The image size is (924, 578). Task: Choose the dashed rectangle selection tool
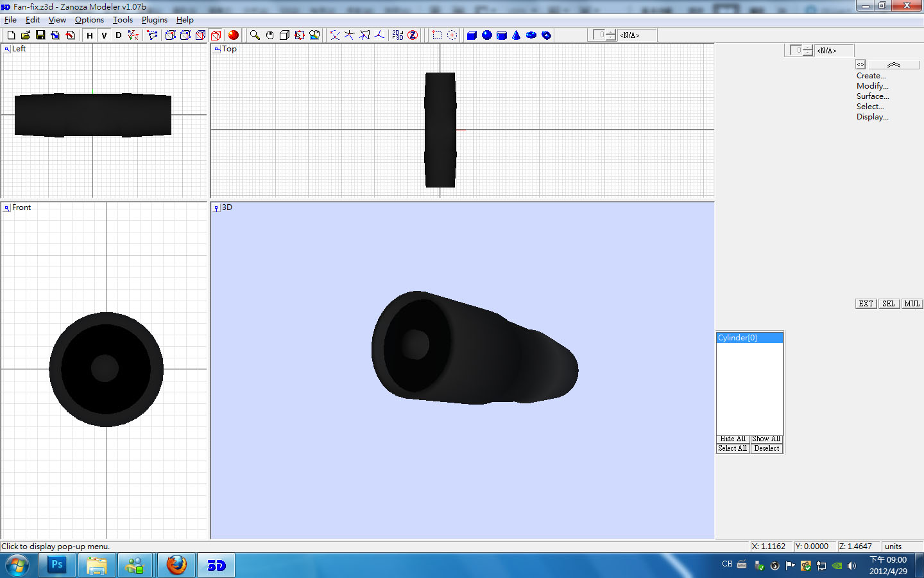(437, 35)
